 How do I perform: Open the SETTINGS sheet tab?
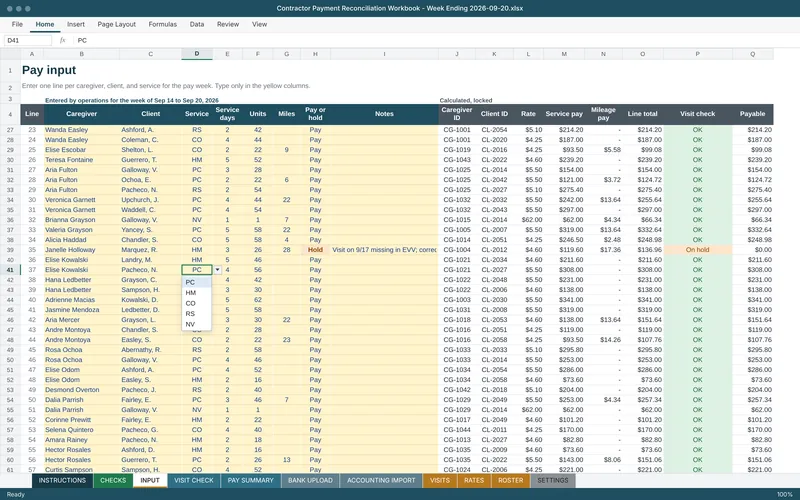click(x=553, y=481)
